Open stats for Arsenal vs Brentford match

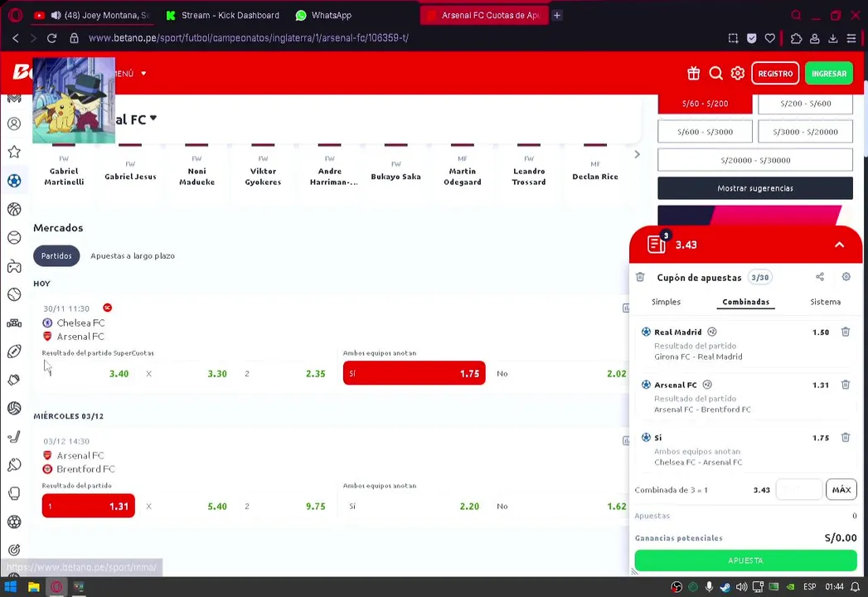(x=626, y=441)
